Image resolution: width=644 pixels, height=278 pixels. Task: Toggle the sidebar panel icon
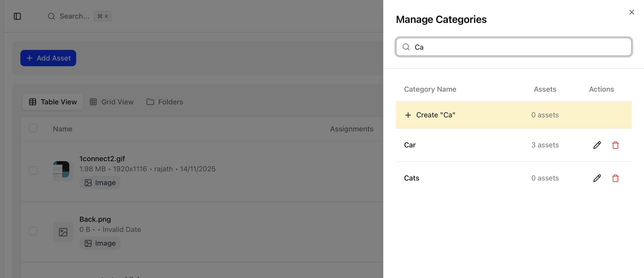(x=17, y=16)
